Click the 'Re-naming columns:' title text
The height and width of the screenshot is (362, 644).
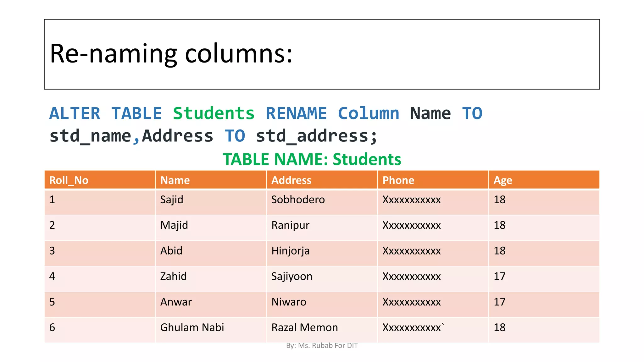tap(171, 54)
